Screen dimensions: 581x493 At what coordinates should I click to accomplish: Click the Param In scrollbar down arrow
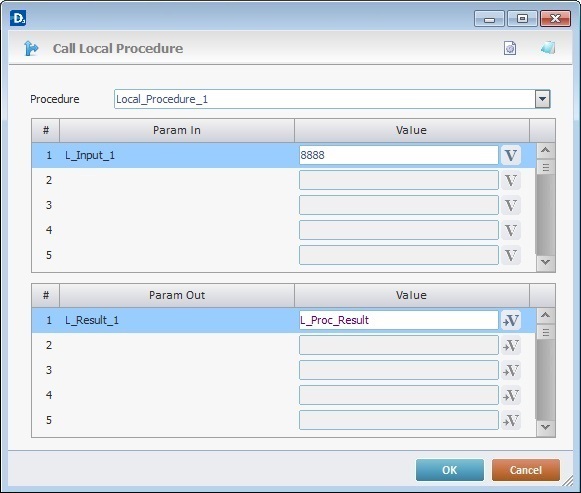(x=545, y=262)
